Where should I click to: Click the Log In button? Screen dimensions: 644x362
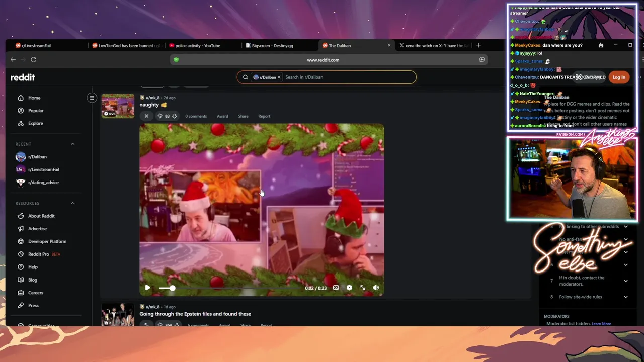(619, 77)
